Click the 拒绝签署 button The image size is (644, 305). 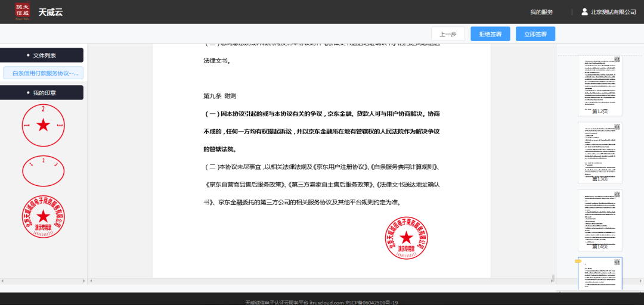(x=490, y=34)
